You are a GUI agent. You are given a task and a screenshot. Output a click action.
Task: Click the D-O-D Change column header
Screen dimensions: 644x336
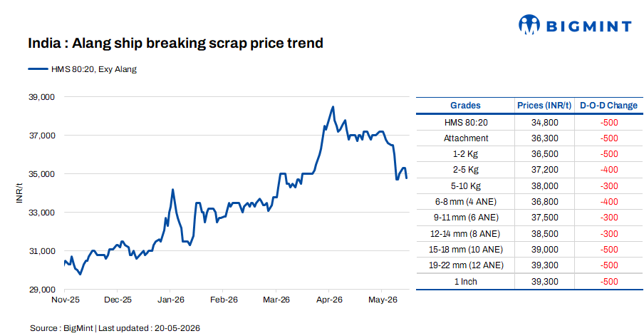[608, 106]
